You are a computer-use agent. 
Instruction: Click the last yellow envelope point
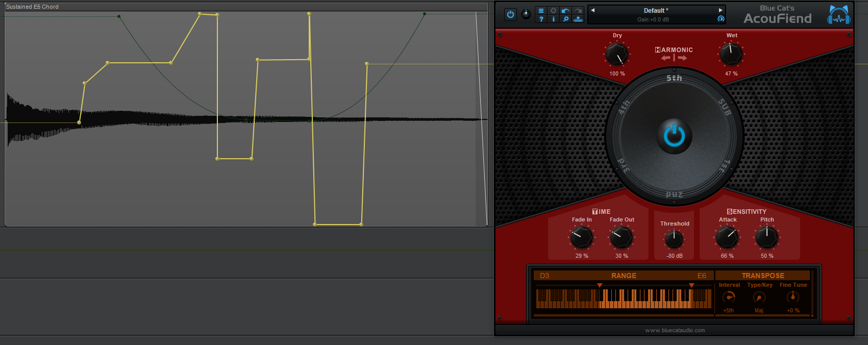[x=367, y=64]
